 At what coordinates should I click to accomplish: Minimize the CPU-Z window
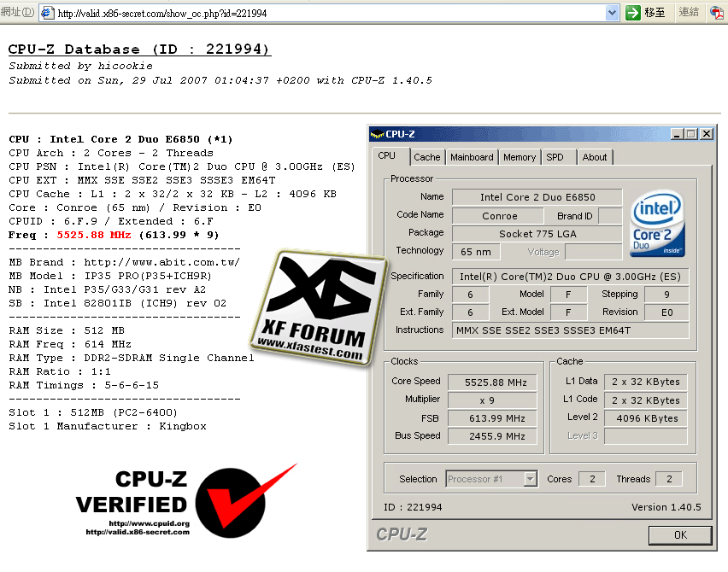click(x=677, y=134)
